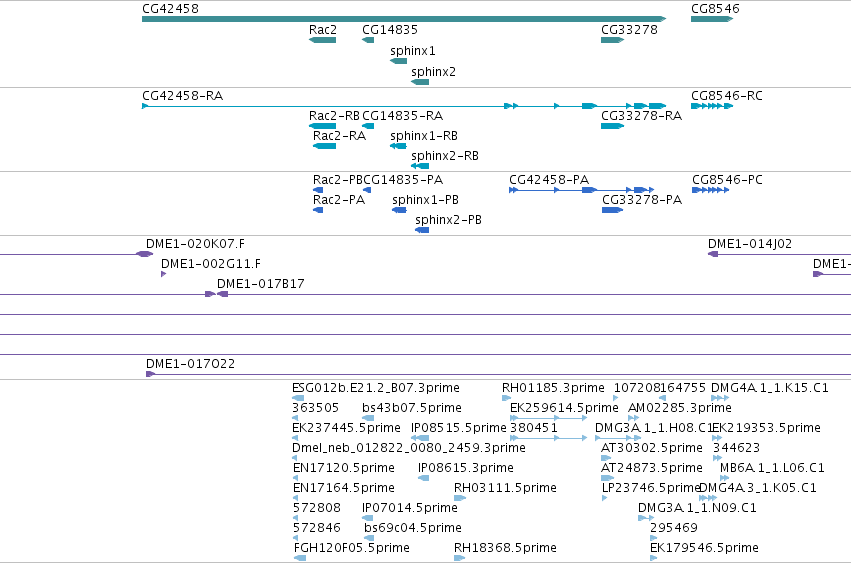Select the DME1-017O22 clone label
Viewport: 851px width, 563px height.
pos(190,364)
